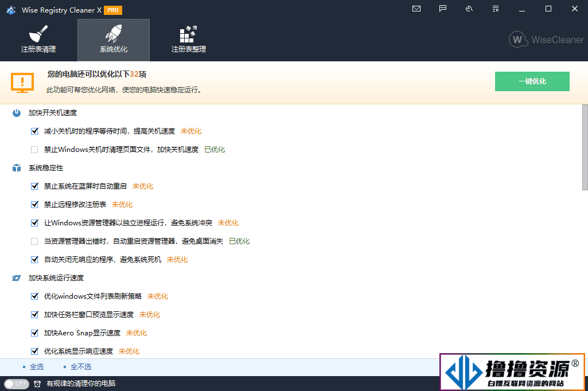Image resolution: width=588 pixels, height=391 pixels.
Task: Click the backup restore icon in title bar
Action: pos(469,9)
